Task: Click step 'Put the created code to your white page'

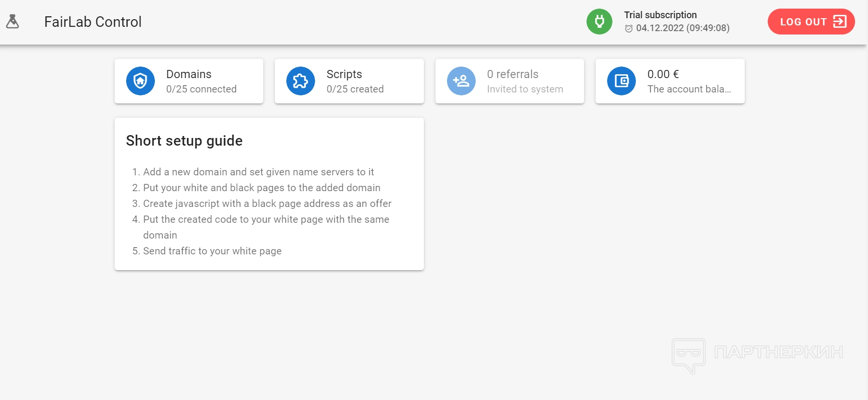Action: tap(266, 227)
